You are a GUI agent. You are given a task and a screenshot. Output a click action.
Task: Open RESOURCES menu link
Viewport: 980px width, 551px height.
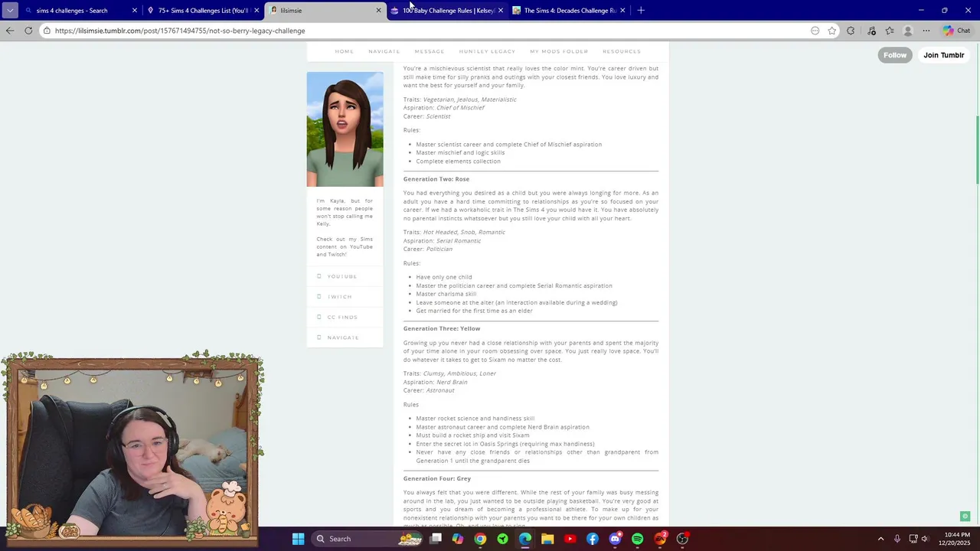(x=622, y=51)
